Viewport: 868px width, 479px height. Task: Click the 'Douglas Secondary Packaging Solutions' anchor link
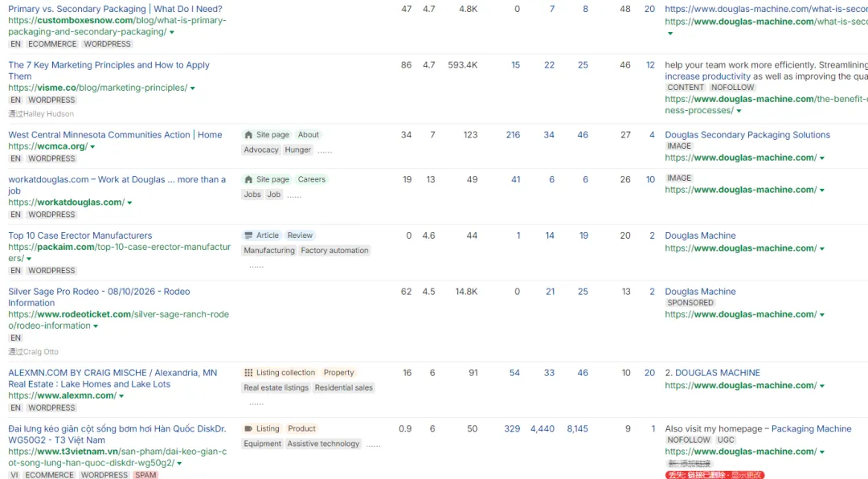(x=747, y=135)
